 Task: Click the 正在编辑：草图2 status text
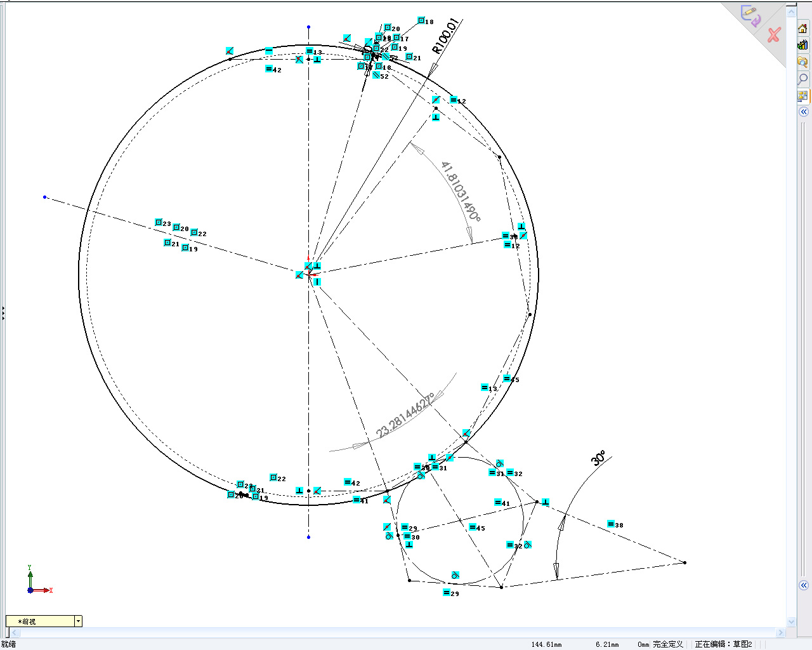pos(723,644)
